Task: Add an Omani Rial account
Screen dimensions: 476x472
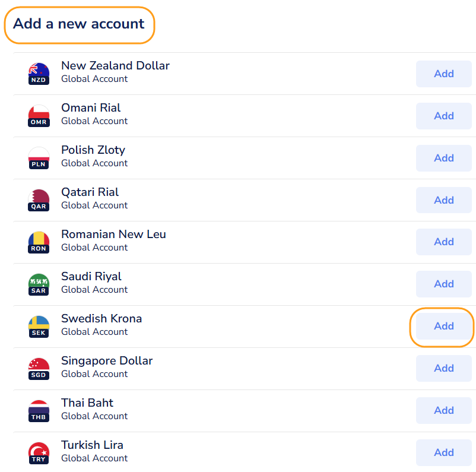Action: coord(443,116)
